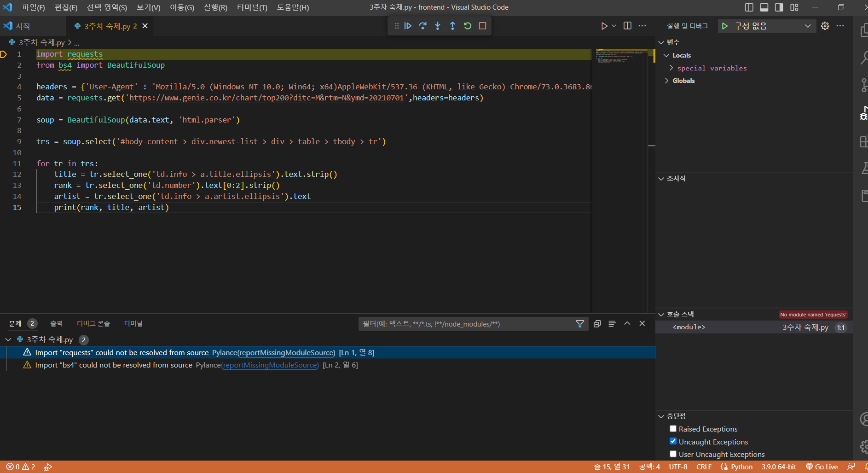Step out of the current function
Screen dimensions: 868x473
point(453,26)
